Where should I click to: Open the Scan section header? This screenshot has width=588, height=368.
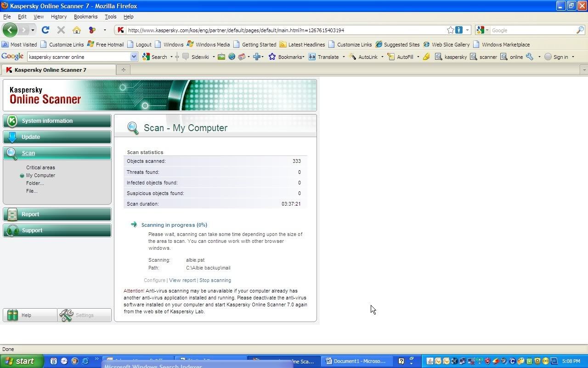57,153
